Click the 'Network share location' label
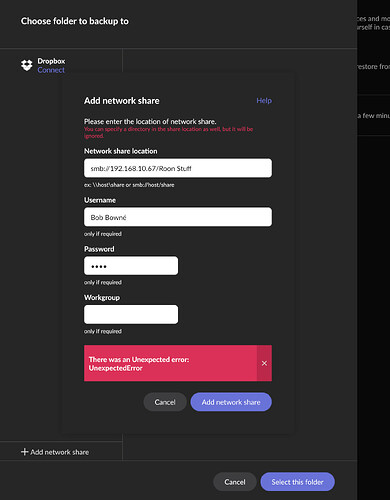 point(121,151)
